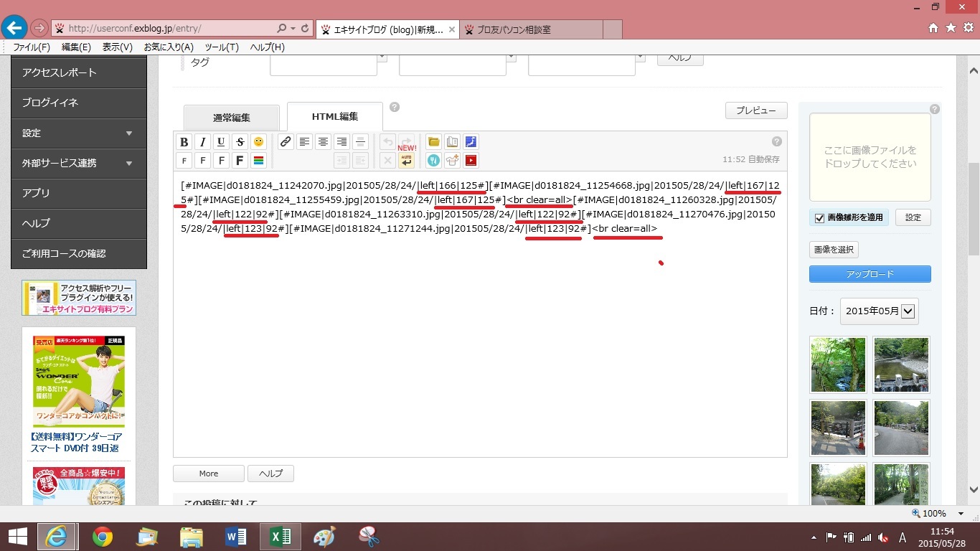Apply italic formatting

click(x=203, y=142)
